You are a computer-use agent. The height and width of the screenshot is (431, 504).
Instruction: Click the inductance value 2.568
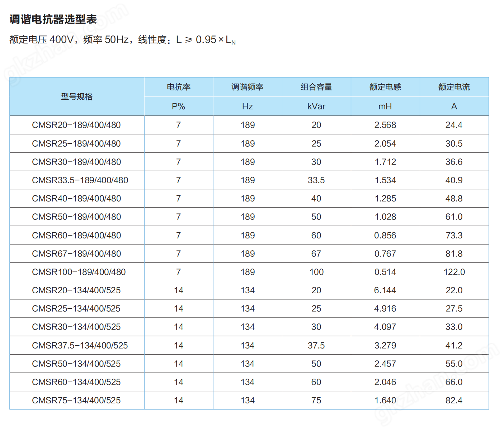[x=385, y=125]
